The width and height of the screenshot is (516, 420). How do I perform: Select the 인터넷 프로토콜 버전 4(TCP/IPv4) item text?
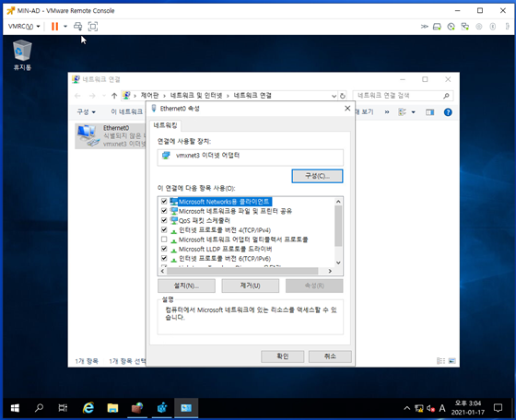[225, 230]
